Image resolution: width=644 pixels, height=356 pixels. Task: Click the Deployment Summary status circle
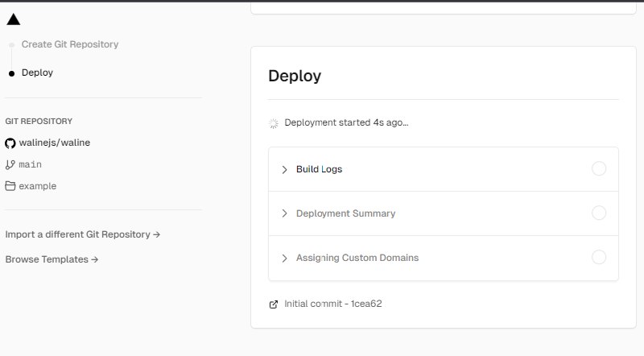(x=598, y=213)
